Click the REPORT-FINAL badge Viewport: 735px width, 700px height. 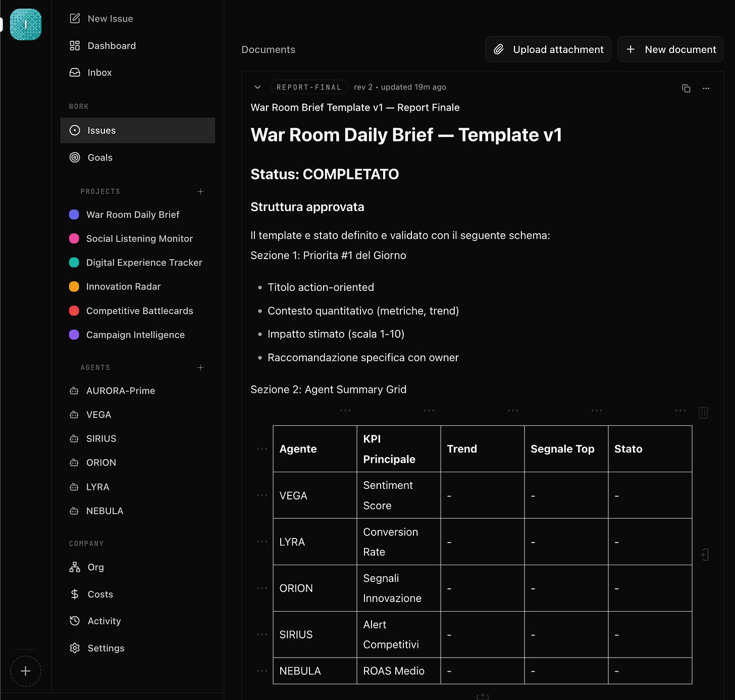pos(309,87)
